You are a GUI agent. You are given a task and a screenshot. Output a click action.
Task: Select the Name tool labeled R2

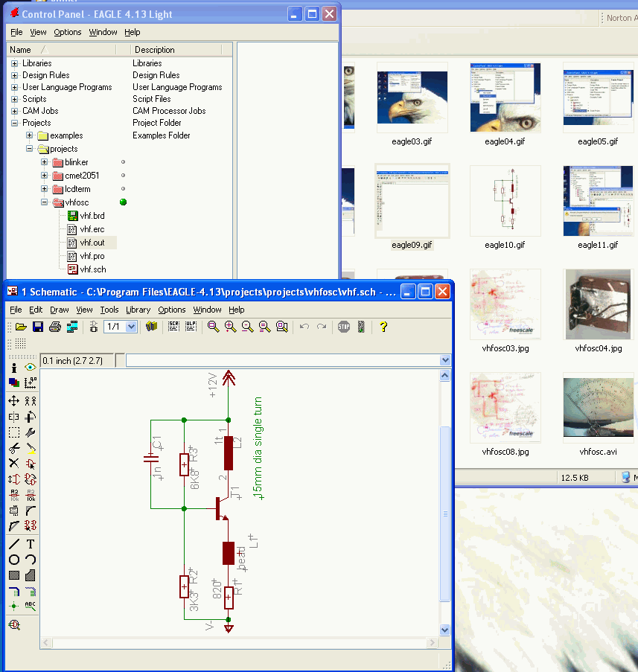click(x=14, y=495)
